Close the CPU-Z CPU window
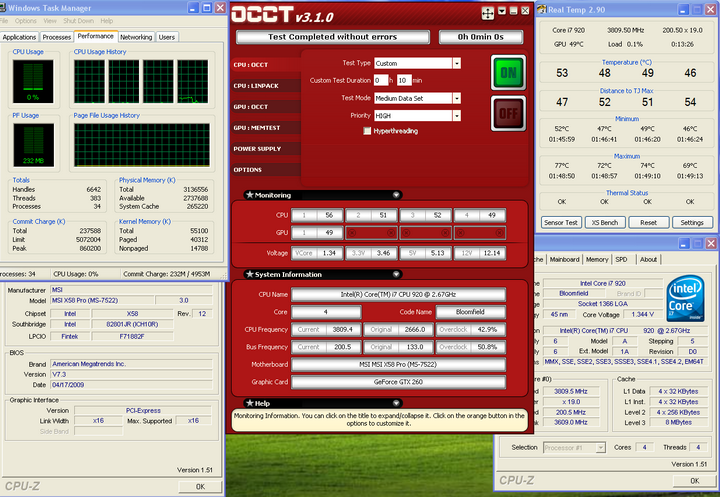 (x=711, y=243)
